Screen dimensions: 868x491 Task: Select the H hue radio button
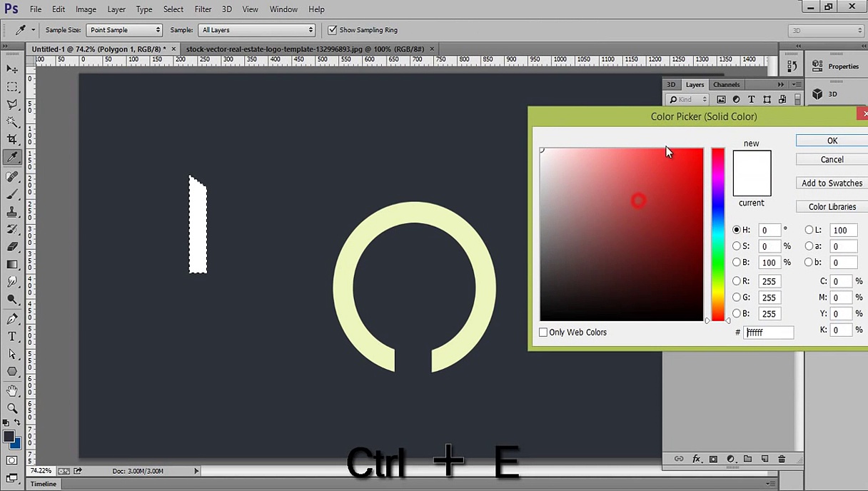coord(737,230)
